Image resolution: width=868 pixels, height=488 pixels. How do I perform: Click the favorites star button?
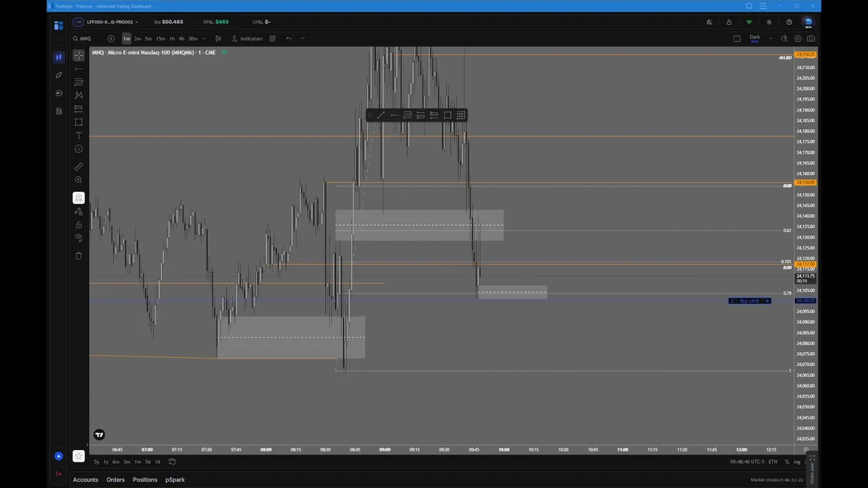tap(79, 456)
